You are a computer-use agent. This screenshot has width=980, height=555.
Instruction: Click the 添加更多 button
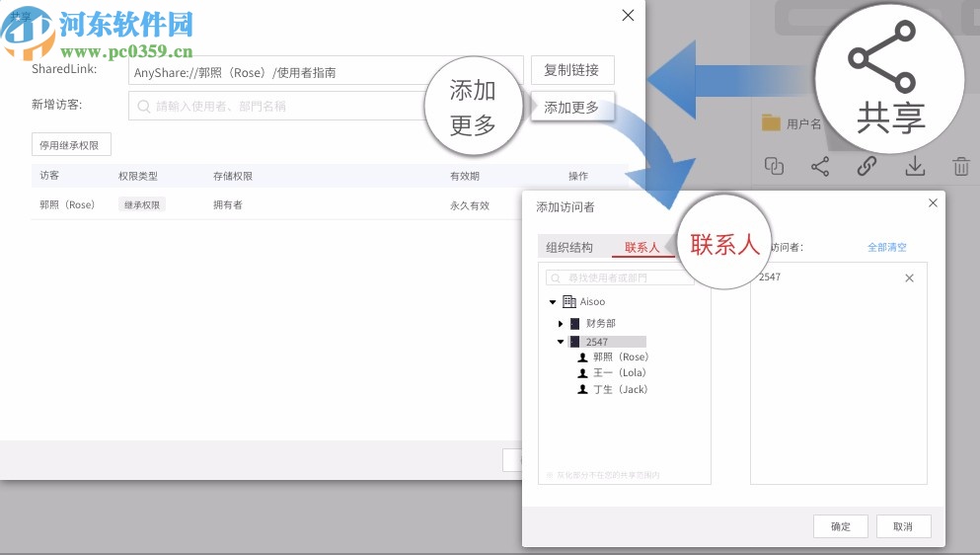coord(572,107)
